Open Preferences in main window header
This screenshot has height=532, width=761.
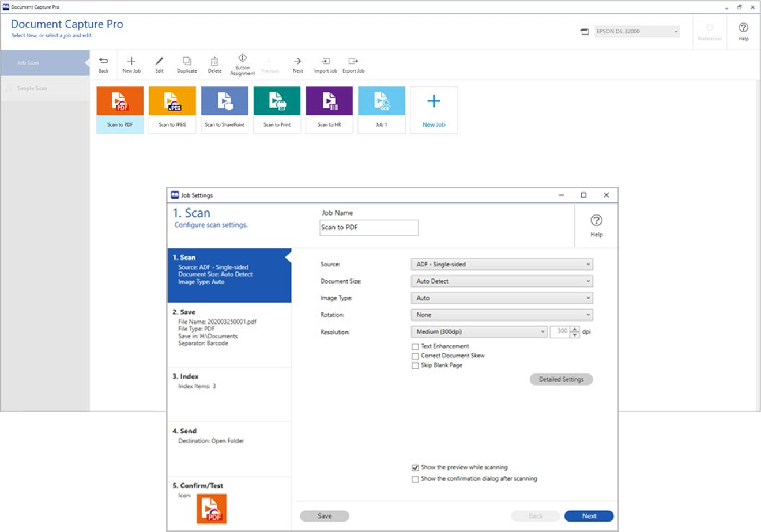pos(710,31)
